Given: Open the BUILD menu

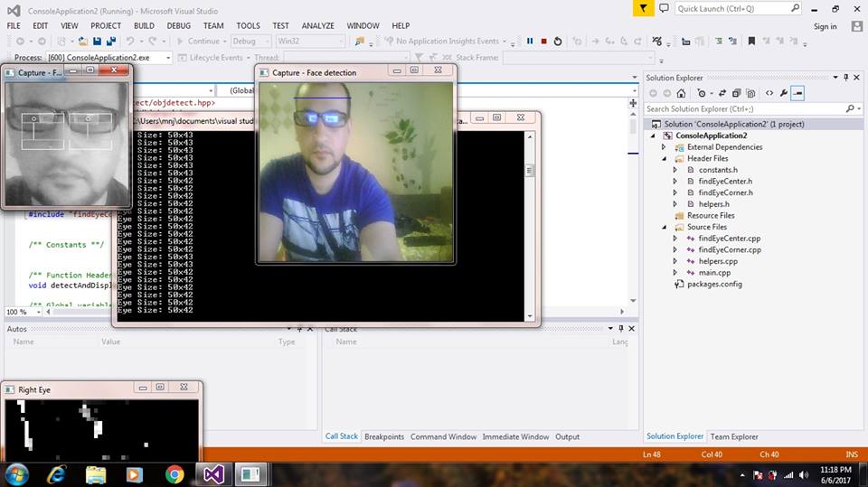Looking at the screenshot, I should click(x=144, y=25).
